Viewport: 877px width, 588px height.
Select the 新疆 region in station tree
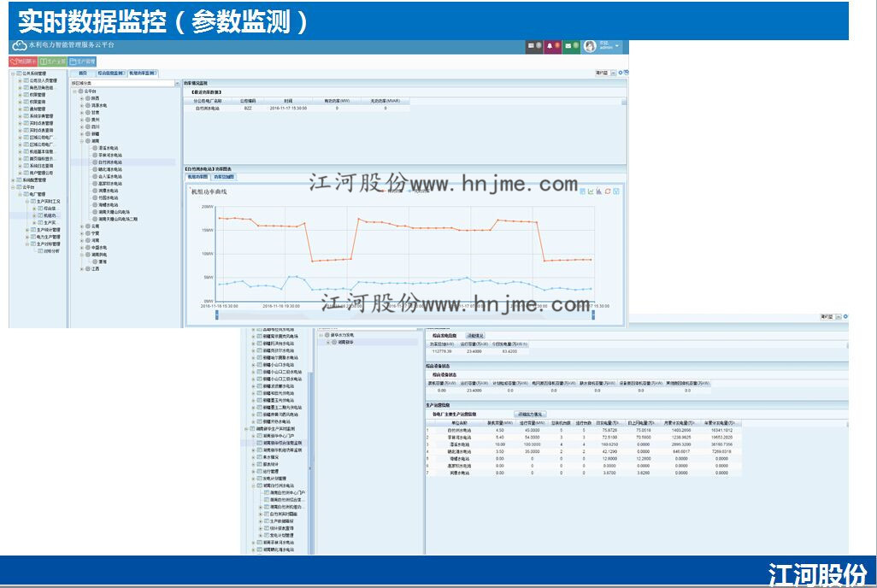pos(95,134)
